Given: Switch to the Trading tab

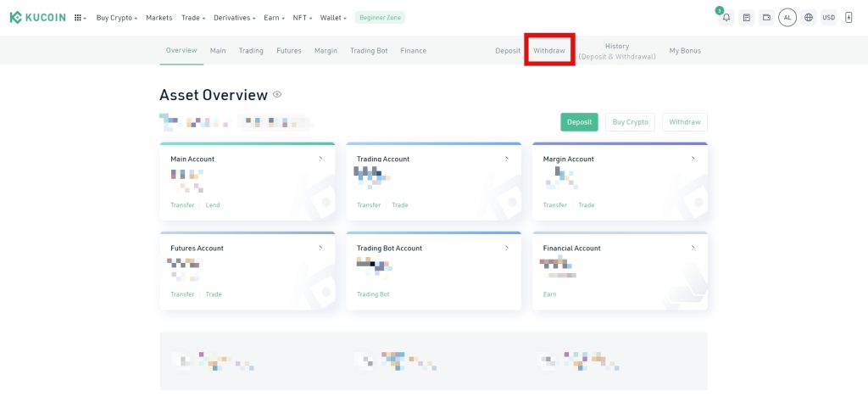Looking at the screenshot, I should tap(251, 50).
